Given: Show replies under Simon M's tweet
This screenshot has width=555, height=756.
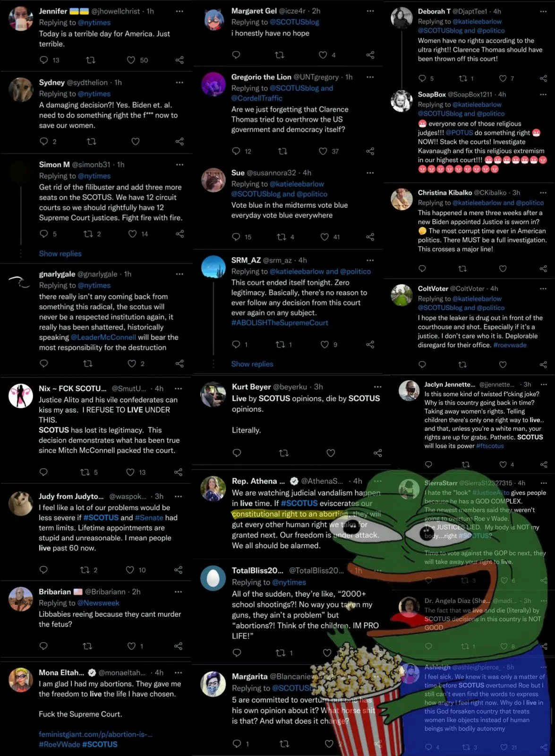Looking at the screenshot, I should (x=60, y=254).
